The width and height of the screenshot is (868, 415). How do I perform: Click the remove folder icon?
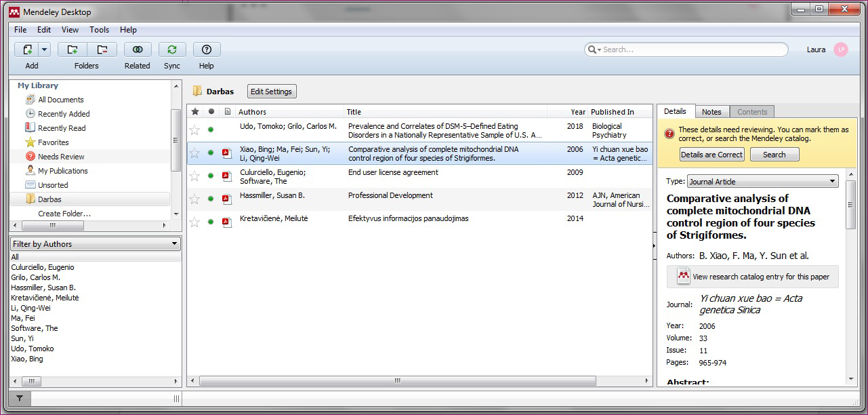coord(102,50)
